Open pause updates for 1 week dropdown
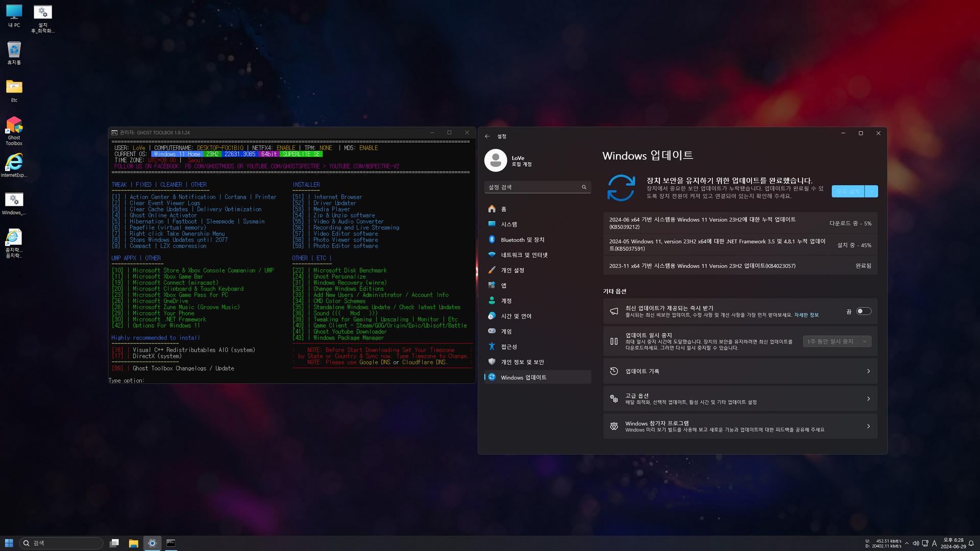Viewport: 980px width, 551px height. pyautogui.click(x=837, y=342)
